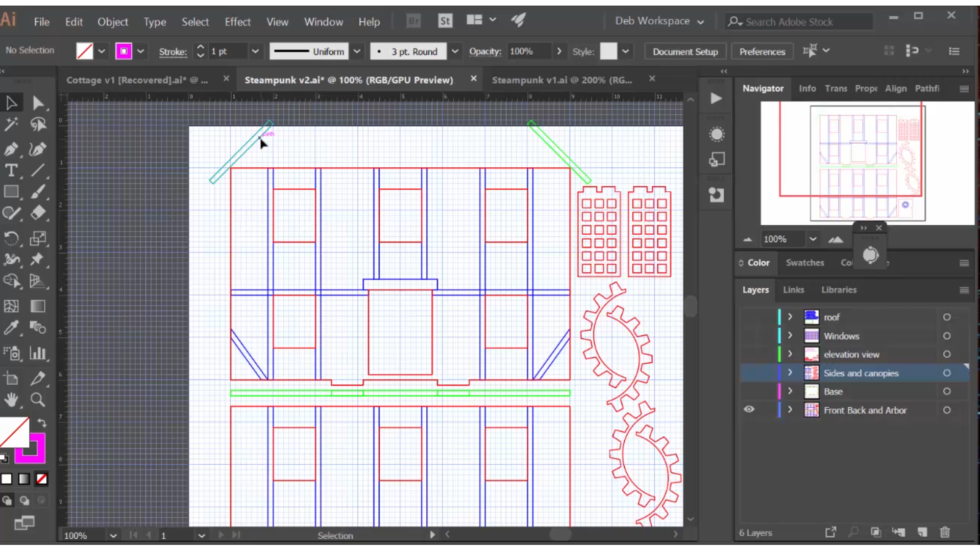Click the Swatches panel tab
The height and width of the screenshot is (551, 980).
[805, 262]
